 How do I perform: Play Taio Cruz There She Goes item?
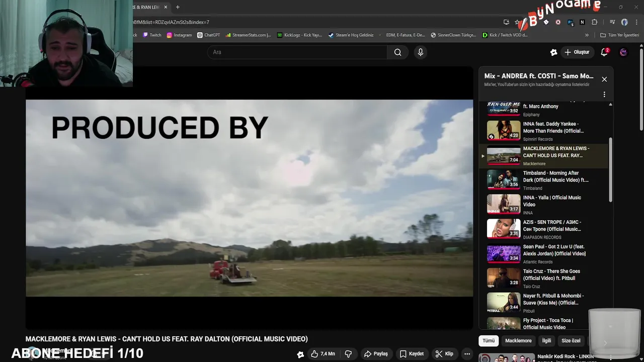pyautogui.click(x=543, y=278)
